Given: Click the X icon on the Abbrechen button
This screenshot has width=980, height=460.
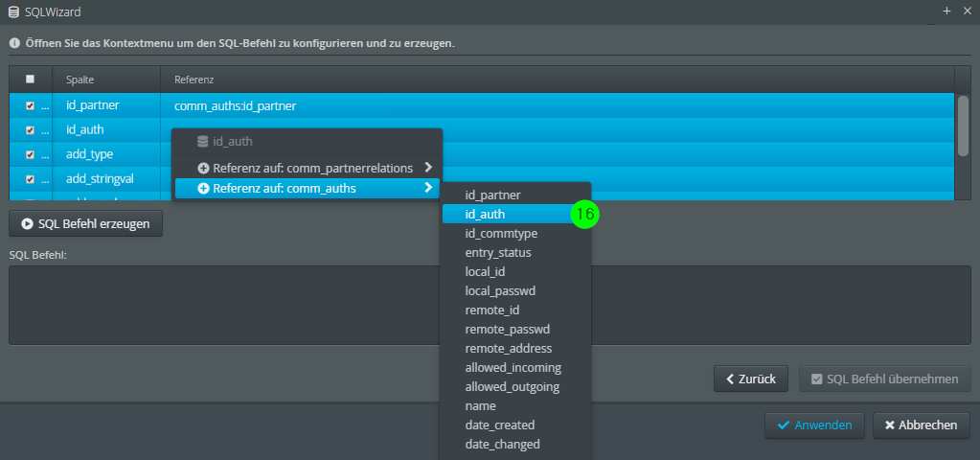Looking at the screenshot, I should coord(890,425).
